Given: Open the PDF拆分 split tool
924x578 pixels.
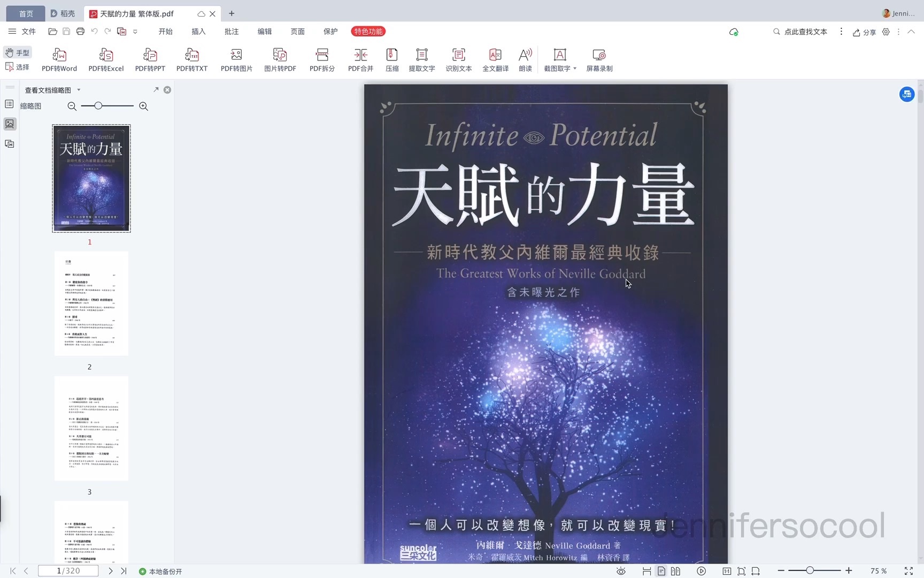Looking at the screenshot, I should click(x=322, y=60).
